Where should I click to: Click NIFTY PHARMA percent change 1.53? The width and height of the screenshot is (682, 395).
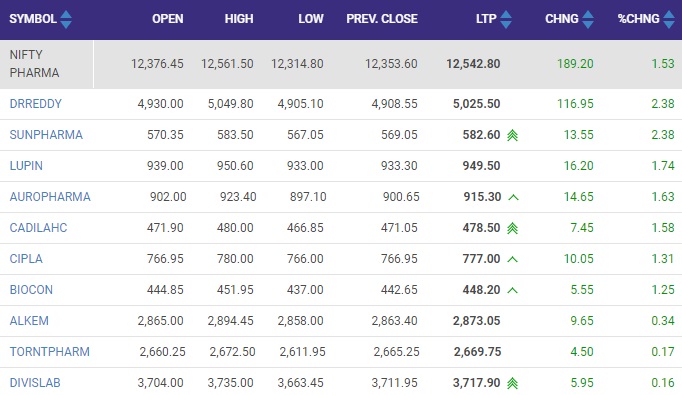point(663,64)
